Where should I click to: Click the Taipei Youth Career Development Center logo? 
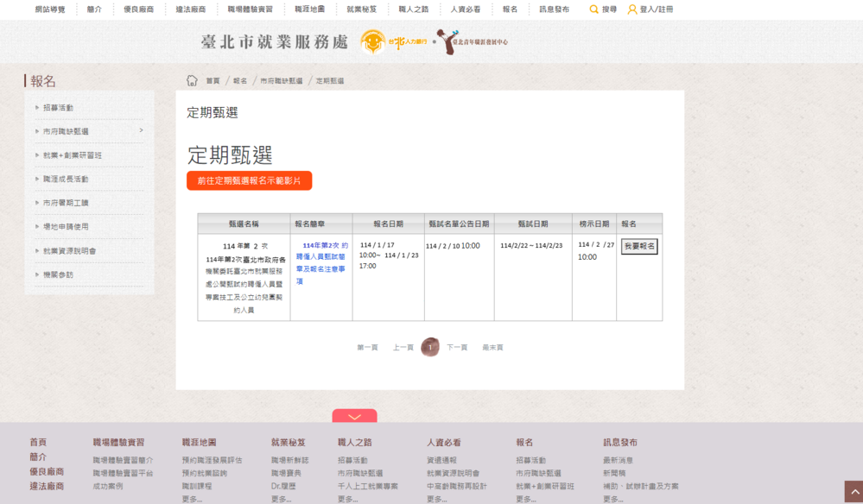(473, 41)
